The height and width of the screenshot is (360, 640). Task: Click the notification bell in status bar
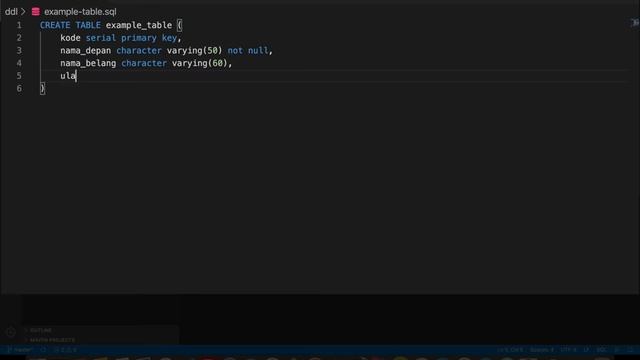click(631, 350)
